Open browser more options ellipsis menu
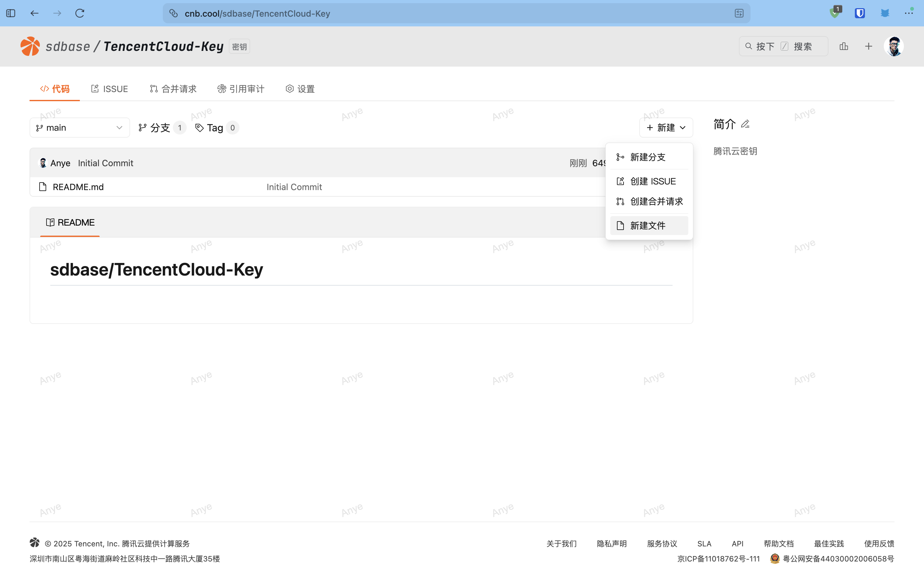The height and width of the screenshot is (580, 924). coord(909,14)
